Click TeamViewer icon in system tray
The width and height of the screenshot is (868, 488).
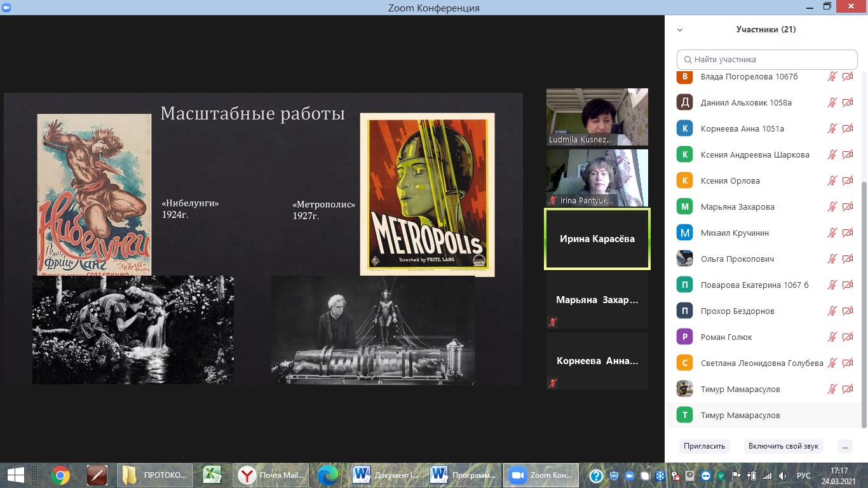coord(705,475)
